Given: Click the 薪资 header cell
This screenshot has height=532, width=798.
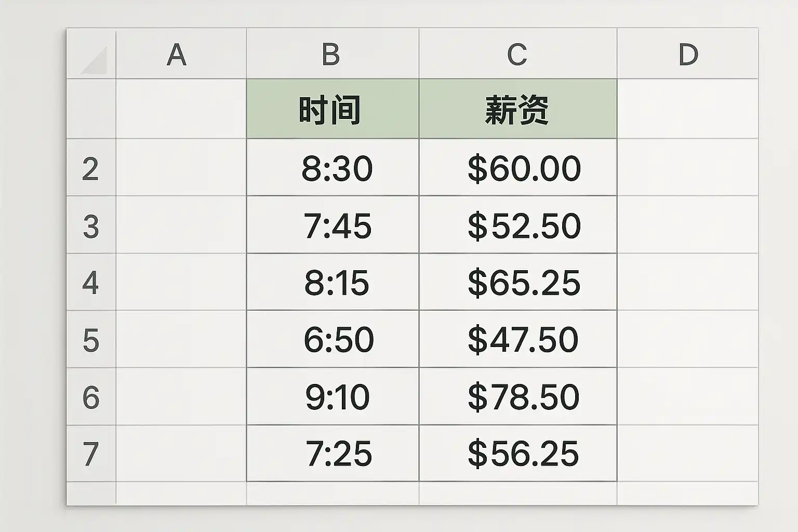Looking at the screenshot, I should [517, 110].
